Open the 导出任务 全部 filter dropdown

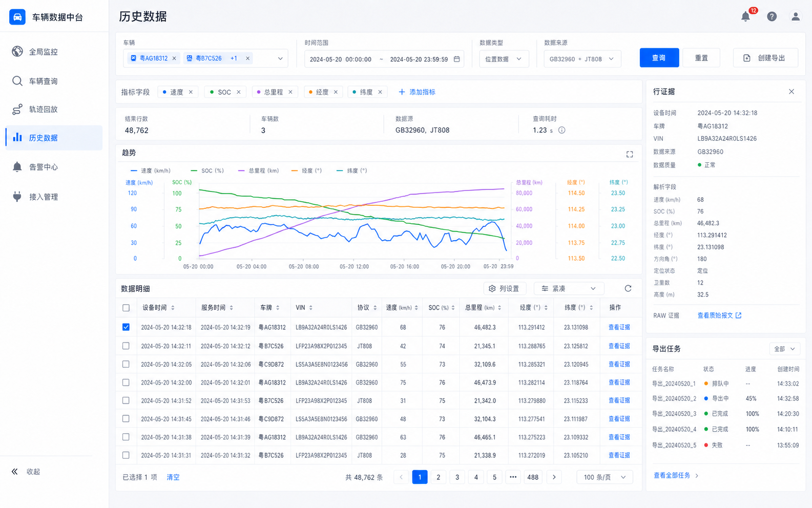(x=784, y=349)
